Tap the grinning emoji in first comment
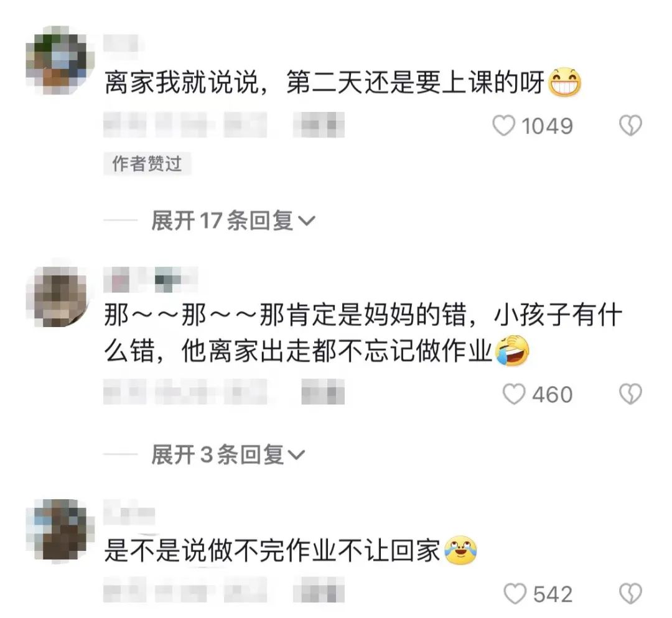This screenshot has width=672, height=618. click(564, 82)
